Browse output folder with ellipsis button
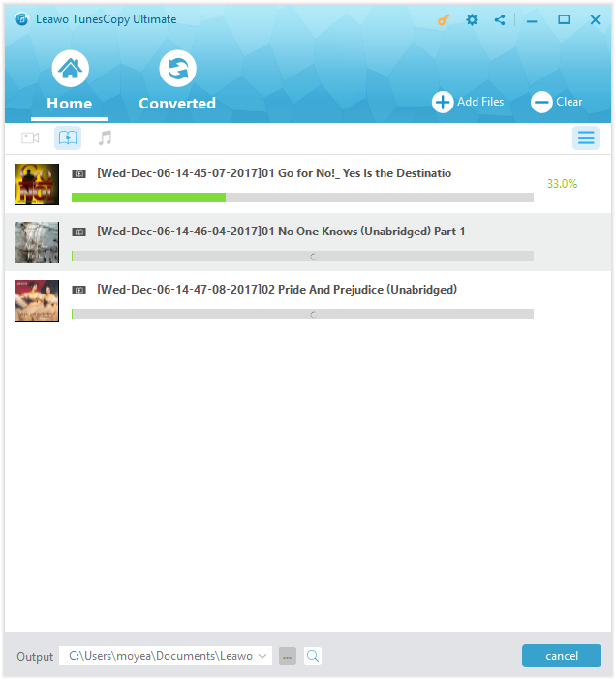The image size is (616, 680). (x=288, y=656)
